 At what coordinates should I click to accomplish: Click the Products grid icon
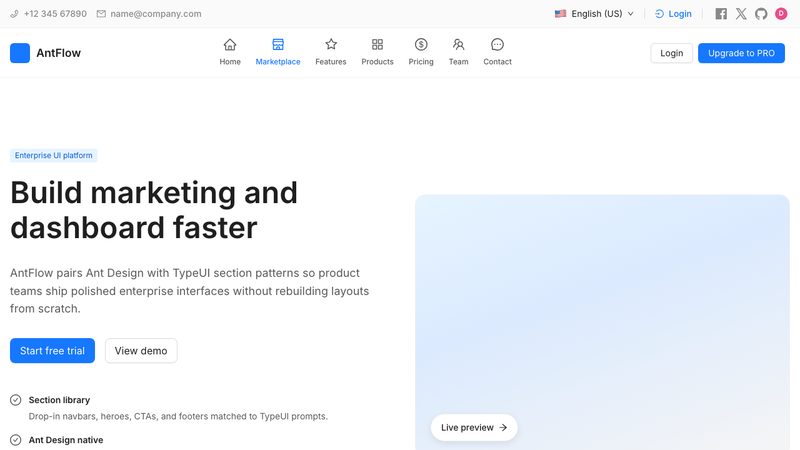pos(377,45)
